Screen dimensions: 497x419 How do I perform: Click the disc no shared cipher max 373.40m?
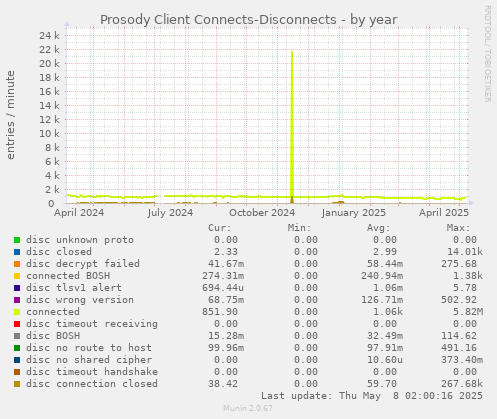[462, 360]
